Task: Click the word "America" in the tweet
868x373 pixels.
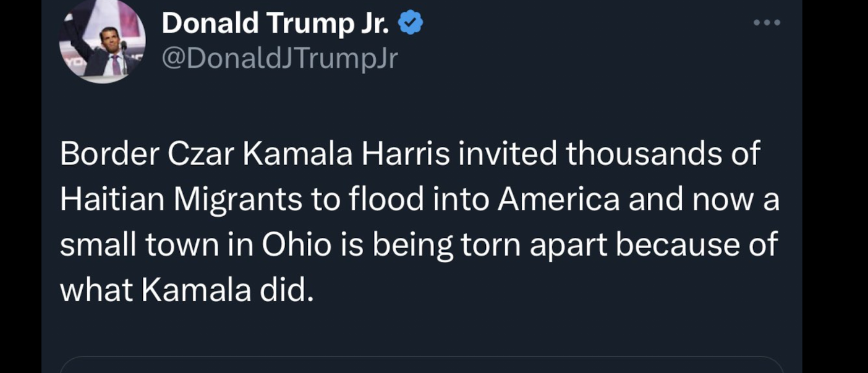Action: click(558, 199)
